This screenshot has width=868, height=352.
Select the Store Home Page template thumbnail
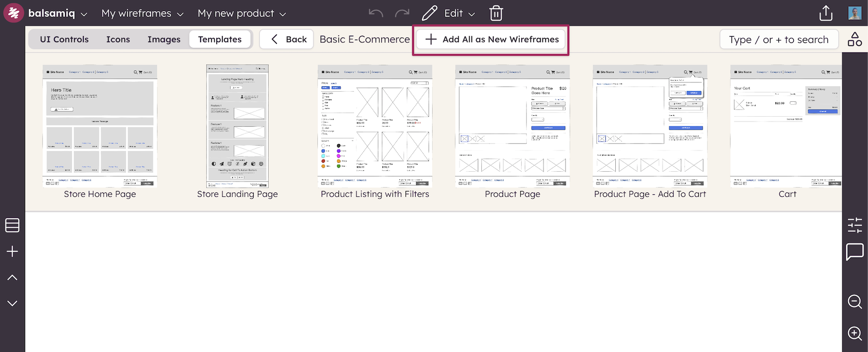point(100,126)
